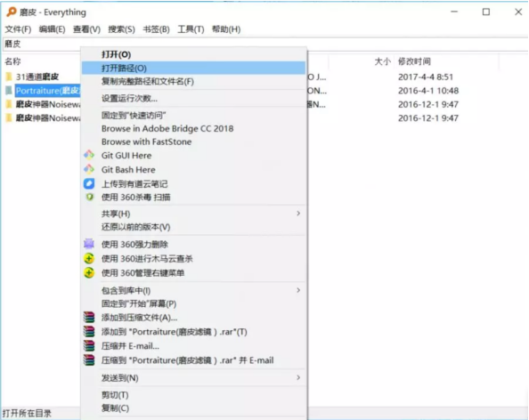Select 使用 360进行木马云查杀 entry
The height and width of the screenshot is (420, 529).
coord(193,259)
